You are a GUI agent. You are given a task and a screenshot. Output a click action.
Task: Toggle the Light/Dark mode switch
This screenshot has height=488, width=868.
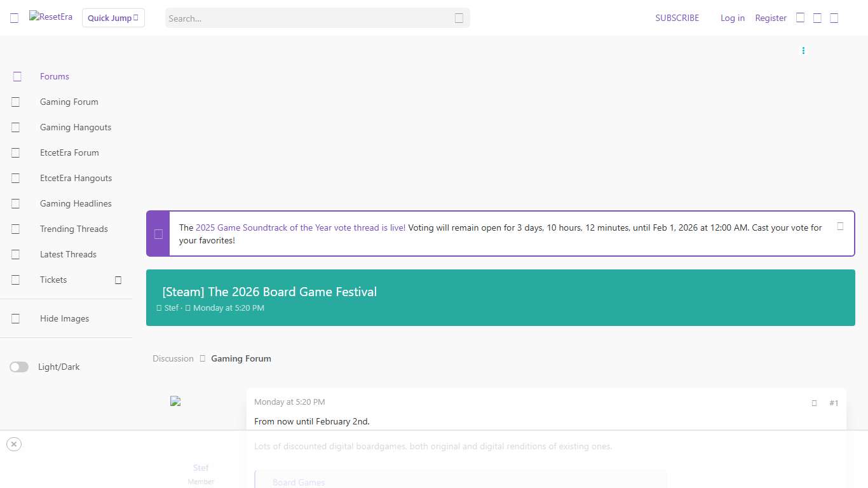(x=19, y=367)
